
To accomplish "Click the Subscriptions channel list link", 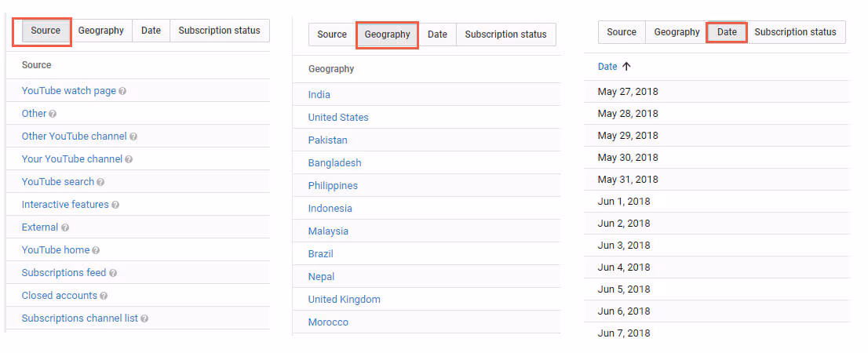I will point(79,318).
